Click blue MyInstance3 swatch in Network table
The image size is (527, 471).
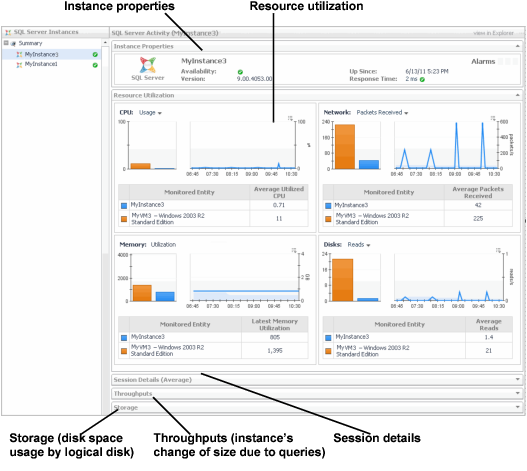tap(328, 205)
